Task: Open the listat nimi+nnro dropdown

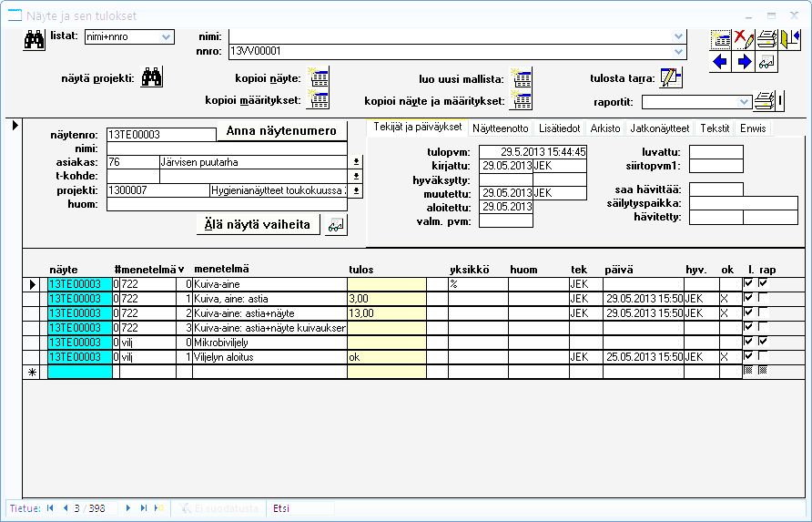Action: pos(167,36)
